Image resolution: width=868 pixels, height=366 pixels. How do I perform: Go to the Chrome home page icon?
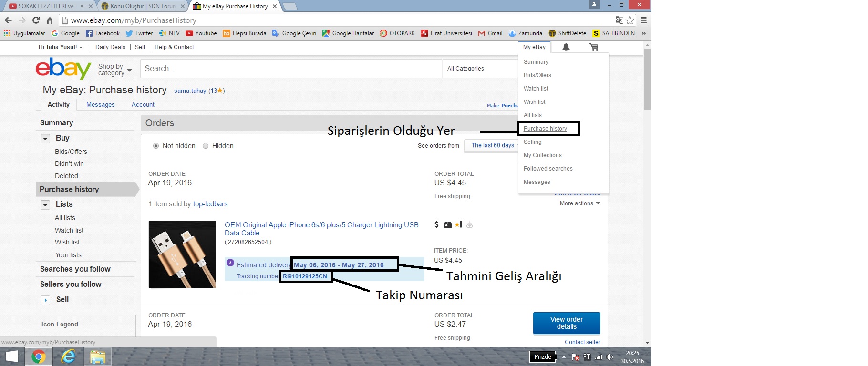(50, 20)
